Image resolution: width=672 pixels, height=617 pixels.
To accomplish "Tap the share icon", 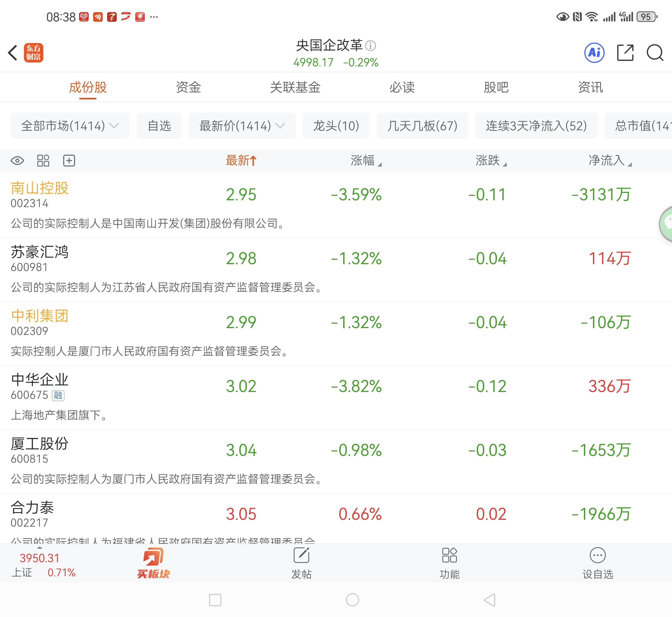I will (x=625, y=53).
